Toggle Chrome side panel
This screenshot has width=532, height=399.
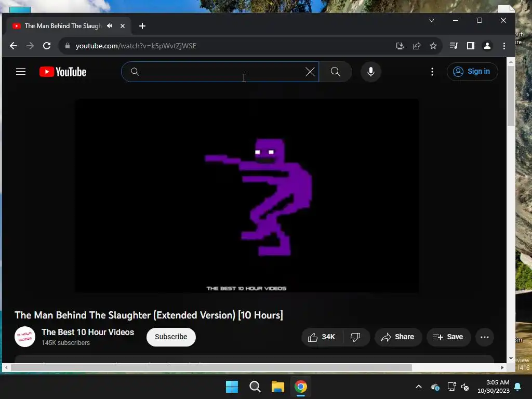pos(471,46)
